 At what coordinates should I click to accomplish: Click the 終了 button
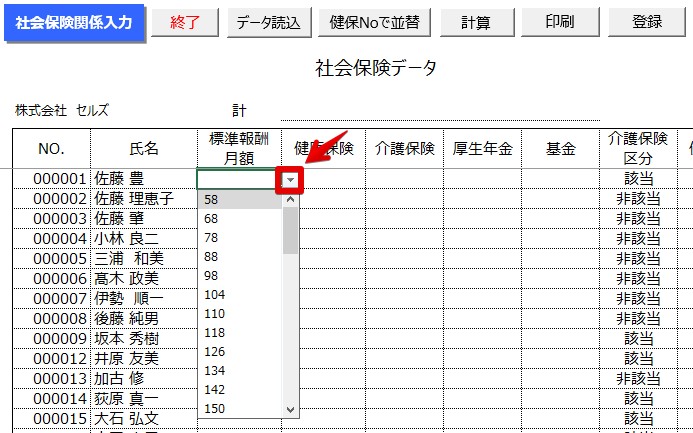(x=183, y=22)
